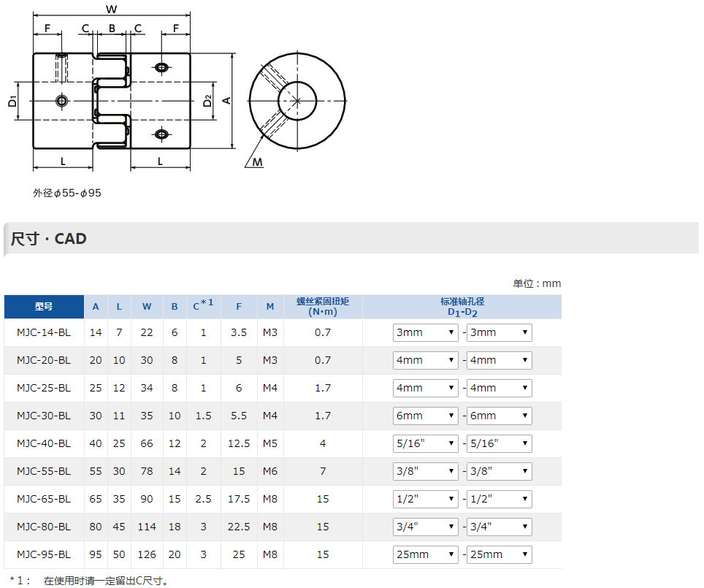Click the footnote 在使用时请一定留出C尺寸
Image resolution: width=704 pixels, height=588 pixels.
(x=106, y=581)
